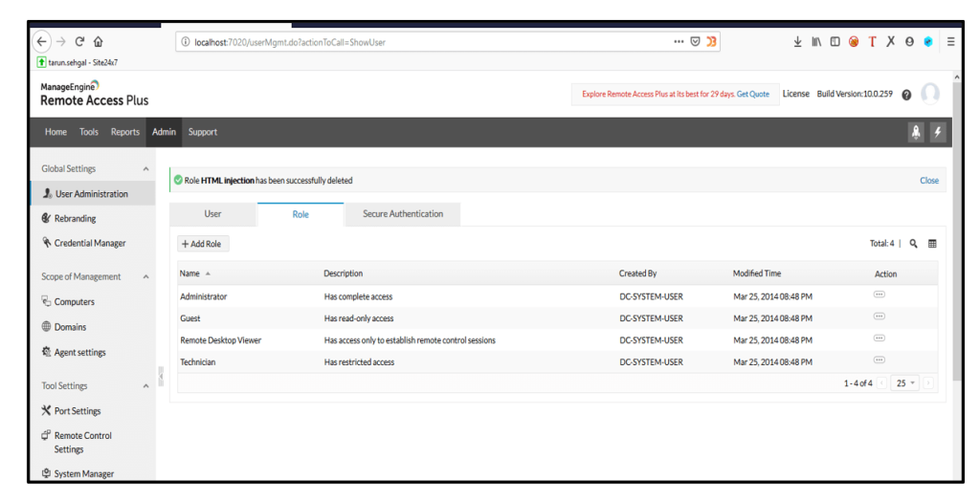
Task: Click the rocket quick launch icon
Action: click(x=916, y=132)
